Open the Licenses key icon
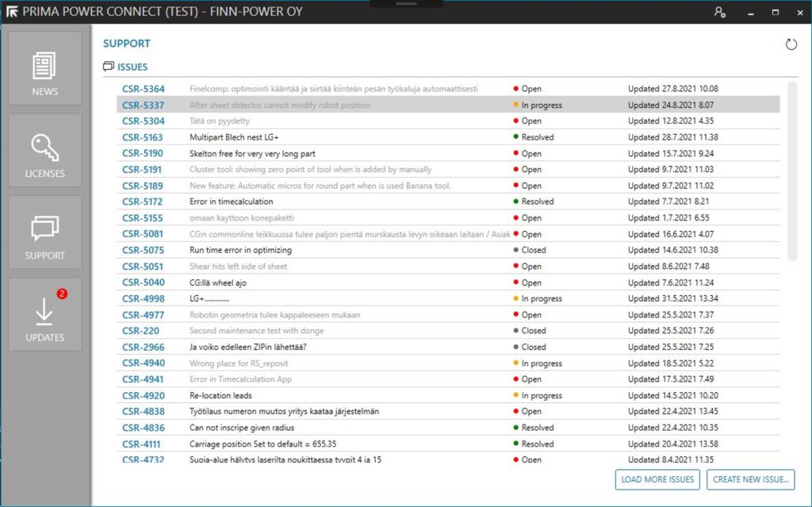This screenshot has width=812, height=507. (44, 148)
